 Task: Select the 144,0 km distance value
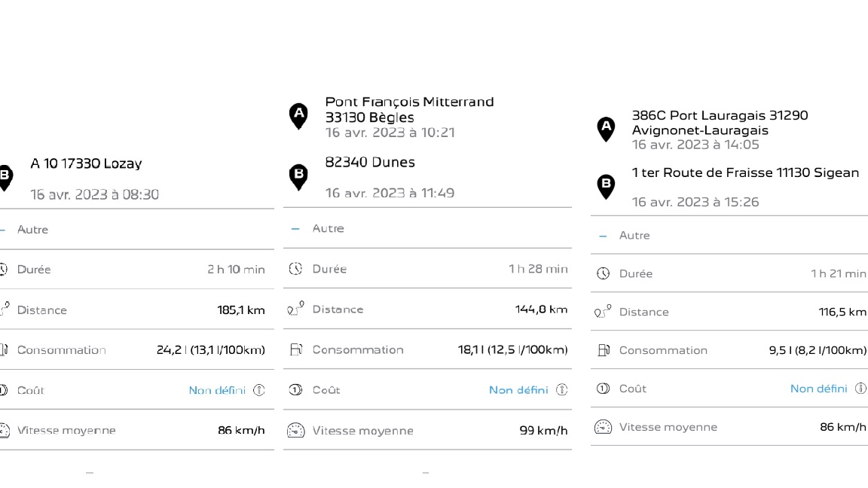(x=541, y=310)
